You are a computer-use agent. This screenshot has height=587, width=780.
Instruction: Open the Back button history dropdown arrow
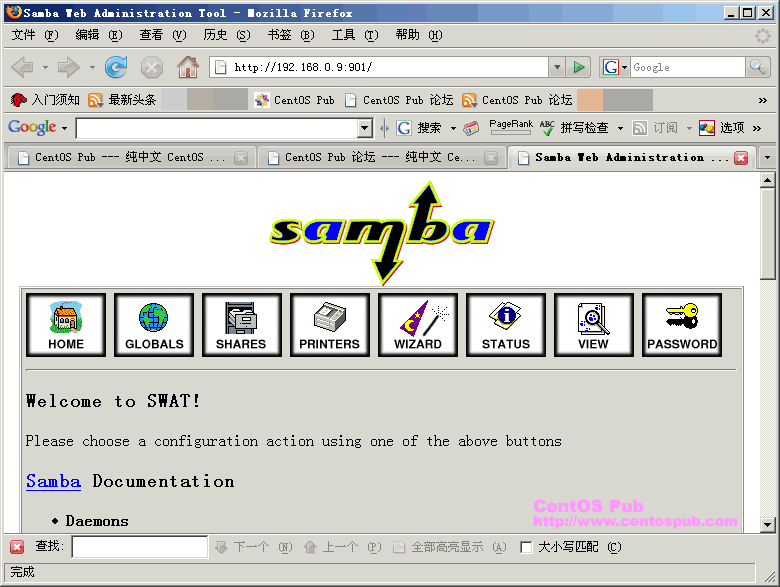click(45, 67)
